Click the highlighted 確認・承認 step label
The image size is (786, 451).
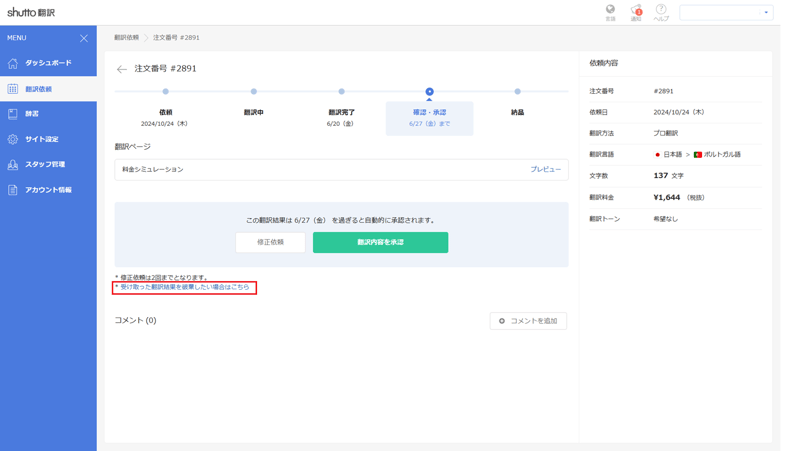pyautogui.click(x=430, y=112)
